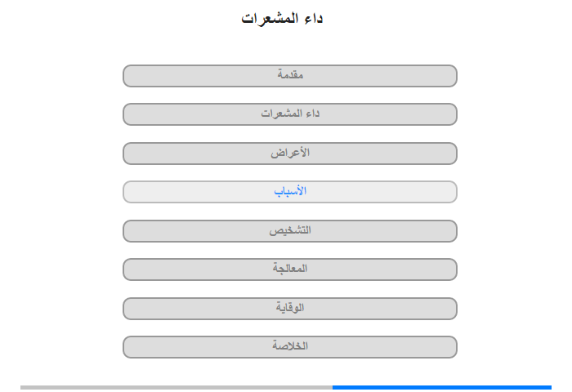This screenshot has height=392, width=572.
Task: Click the gray unfilled part of progress bar
Action: click(177, 387)
